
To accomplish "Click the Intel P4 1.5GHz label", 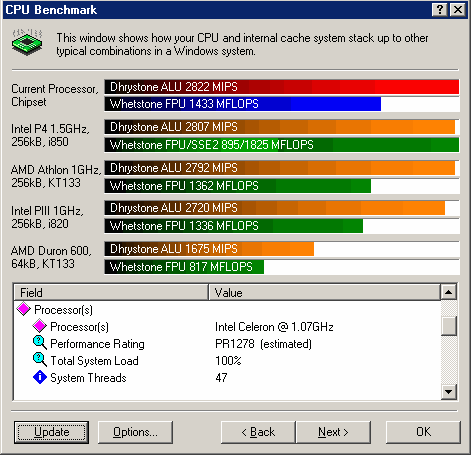I will (x=50, y=135).
